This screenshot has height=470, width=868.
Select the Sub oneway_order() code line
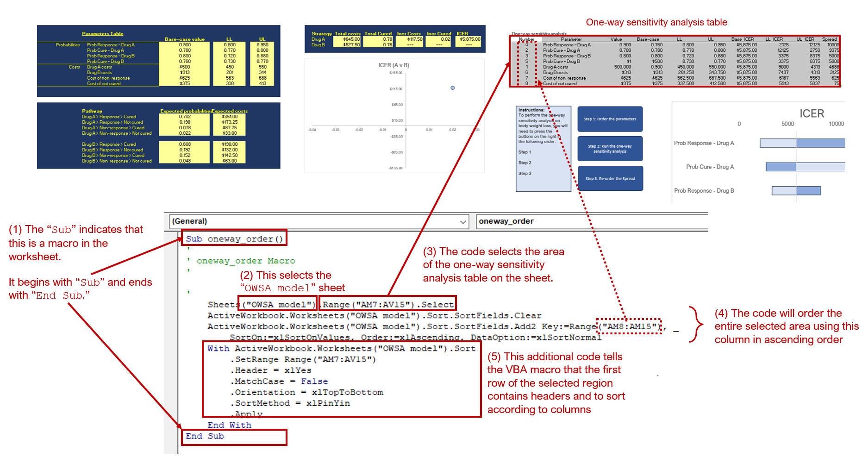[x=234, y=238]
